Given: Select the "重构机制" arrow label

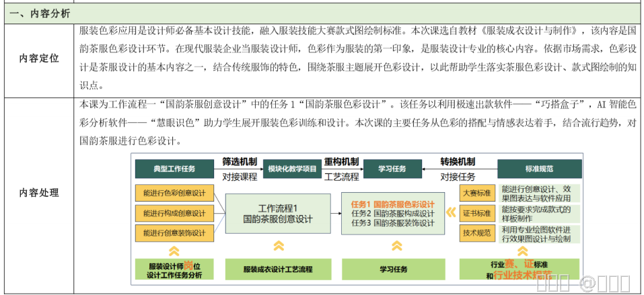Looking at the screenshot, I should pyautogui.click(x=342, y=162).
